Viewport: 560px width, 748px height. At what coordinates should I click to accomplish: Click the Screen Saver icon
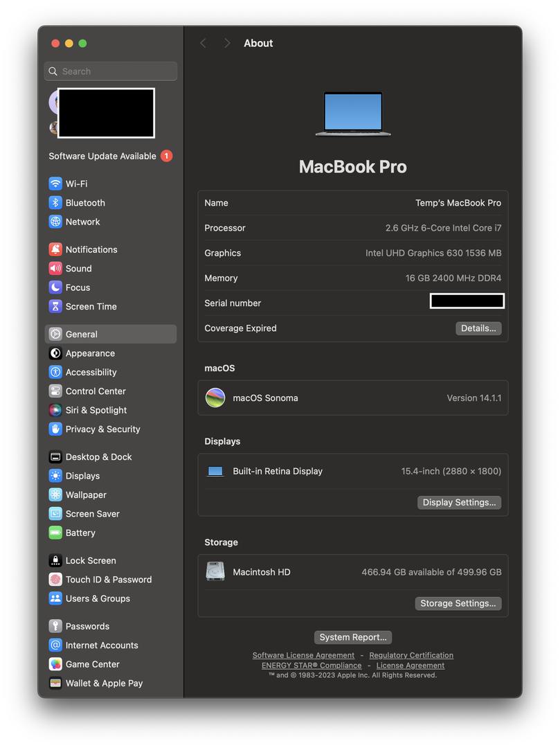[x=55, y=514]
